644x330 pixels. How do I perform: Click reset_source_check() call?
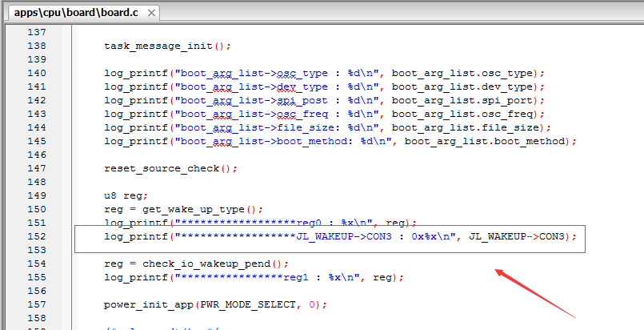tap(170, 168)
